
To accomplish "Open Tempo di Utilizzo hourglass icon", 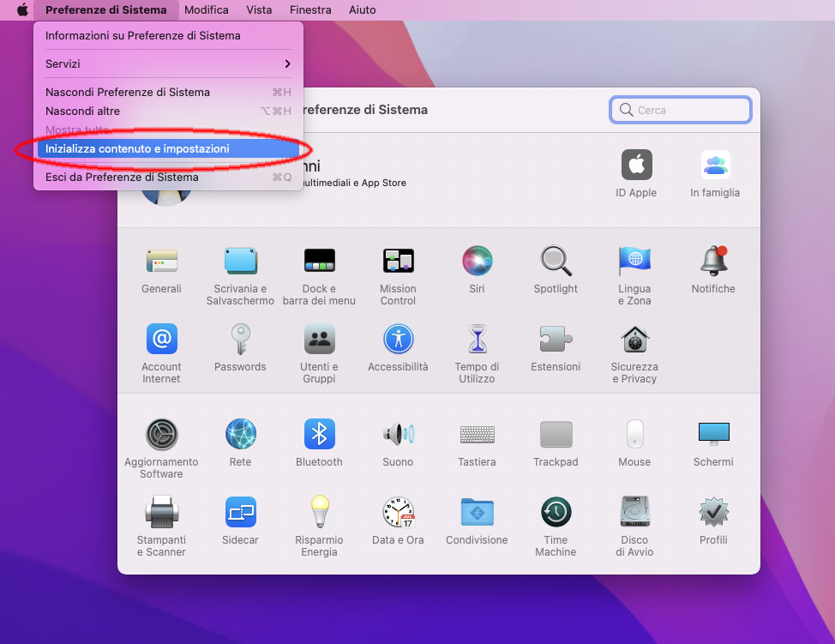I will [478, 339].
